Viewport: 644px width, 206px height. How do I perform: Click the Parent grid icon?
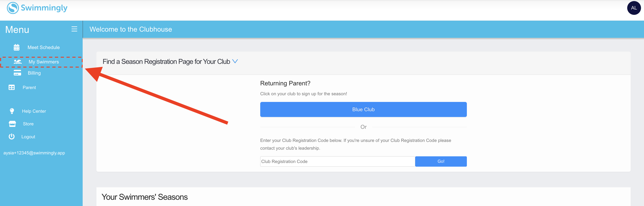coord(11,87)
